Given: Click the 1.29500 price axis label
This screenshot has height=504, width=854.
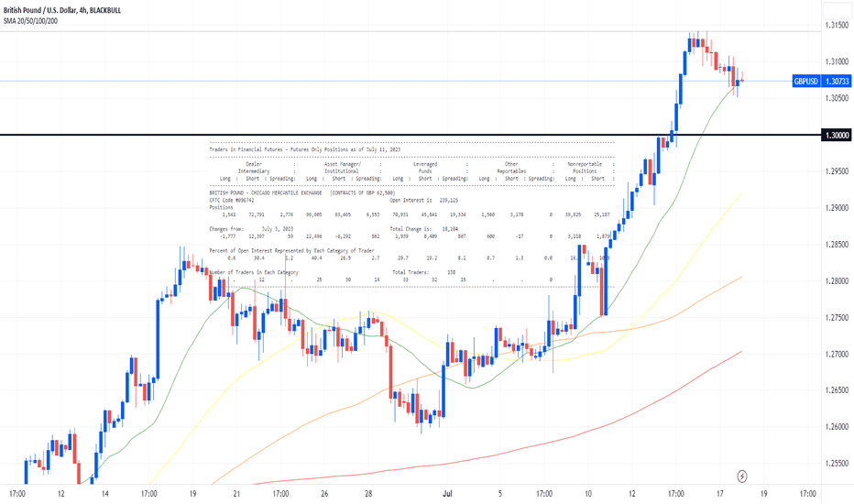Looking at the screenshot, I should 838,171.
